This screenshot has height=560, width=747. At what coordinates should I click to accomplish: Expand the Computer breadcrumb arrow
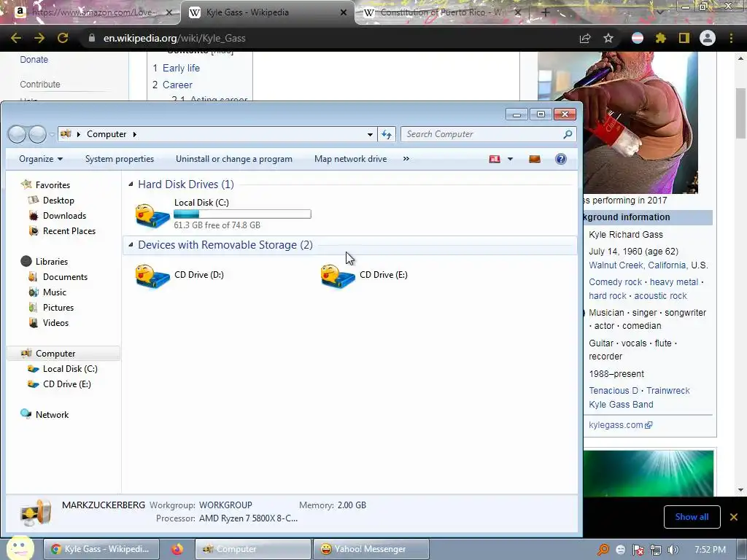(135, 134)
